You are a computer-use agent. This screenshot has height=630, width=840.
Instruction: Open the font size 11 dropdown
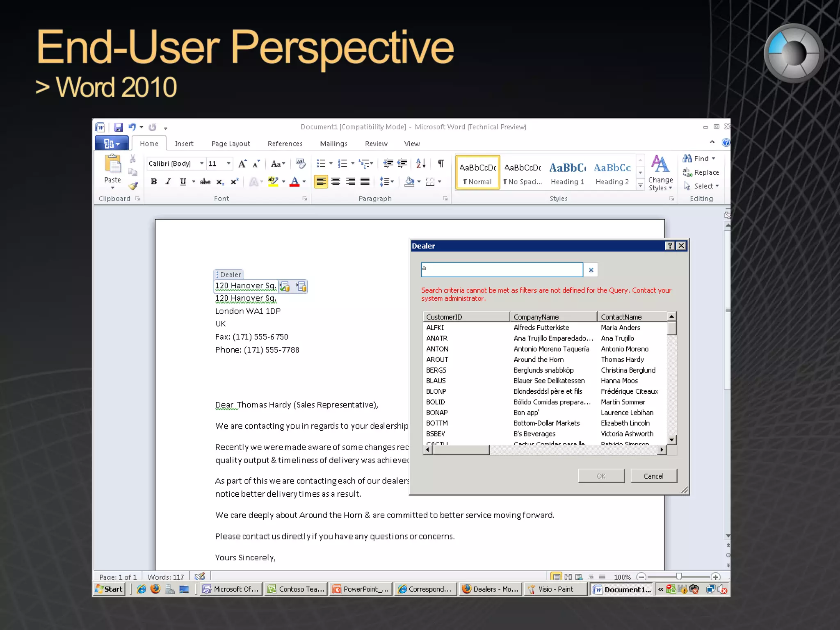point(228,164)
